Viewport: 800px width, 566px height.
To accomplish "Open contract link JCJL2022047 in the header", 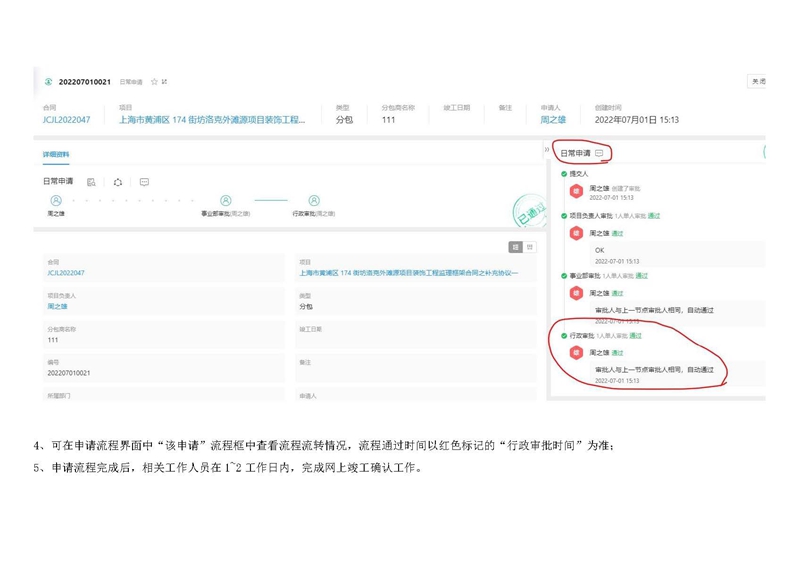I will point(66,120).
